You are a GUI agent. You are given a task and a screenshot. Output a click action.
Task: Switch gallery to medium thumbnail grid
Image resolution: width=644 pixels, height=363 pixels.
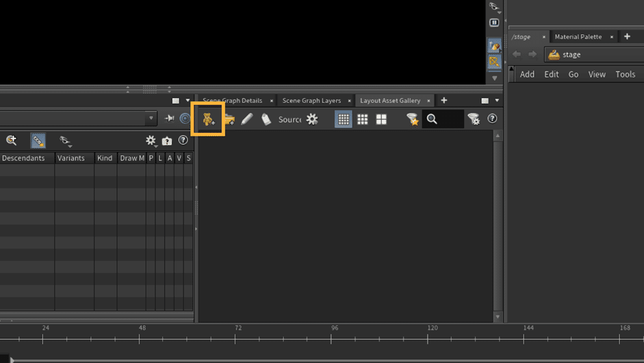[x=363, y=119]
